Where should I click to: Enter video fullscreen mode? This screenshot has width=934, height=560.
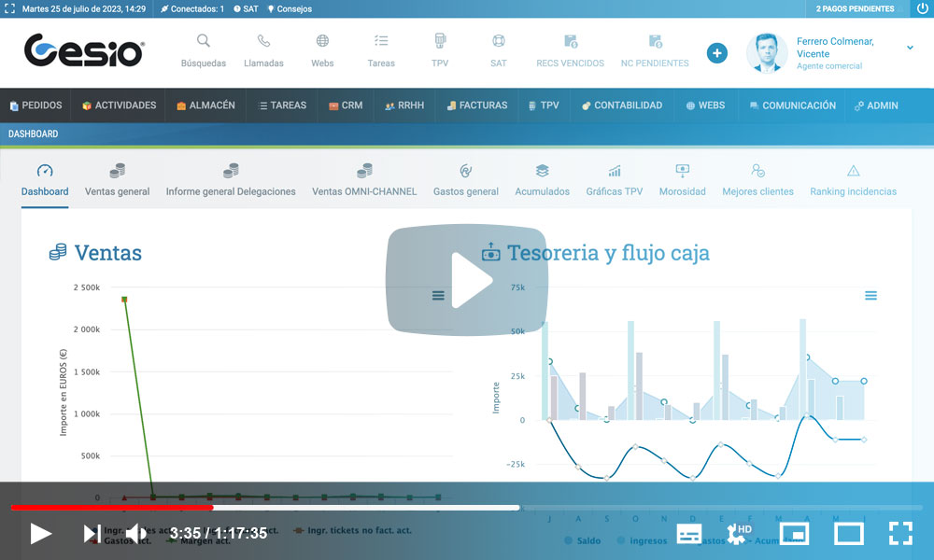[900, 533]
